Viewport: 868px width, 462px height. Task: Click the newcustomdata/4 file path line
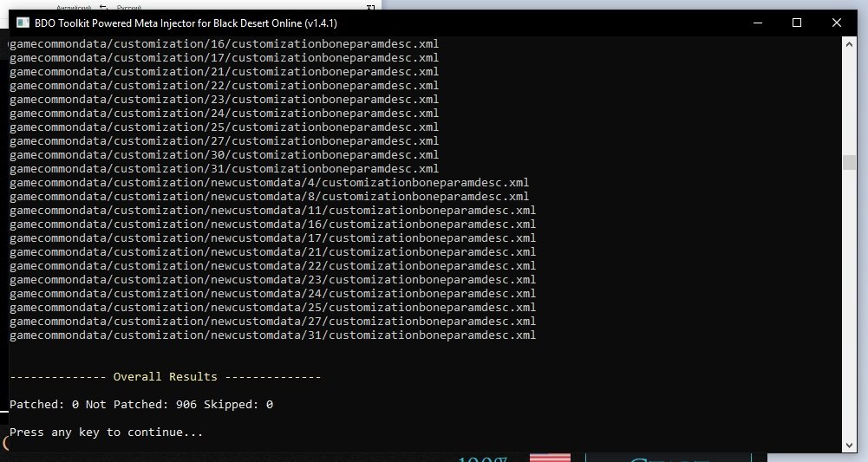click(x=269, y=183)
